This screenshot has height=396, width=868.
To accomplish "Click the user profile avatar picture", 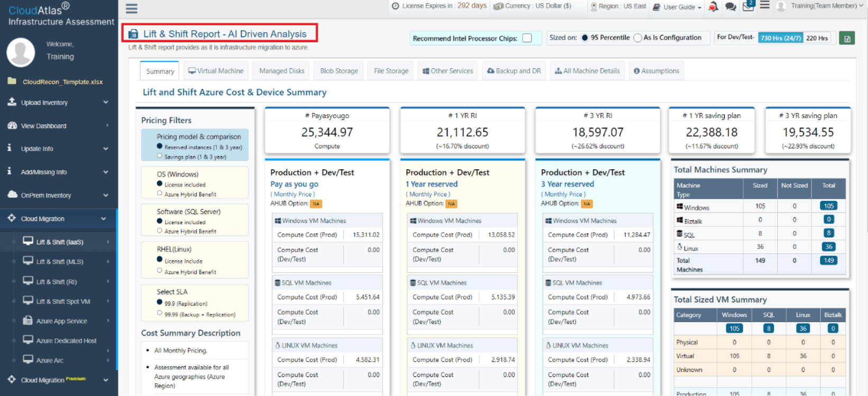I will coord(21,52).
